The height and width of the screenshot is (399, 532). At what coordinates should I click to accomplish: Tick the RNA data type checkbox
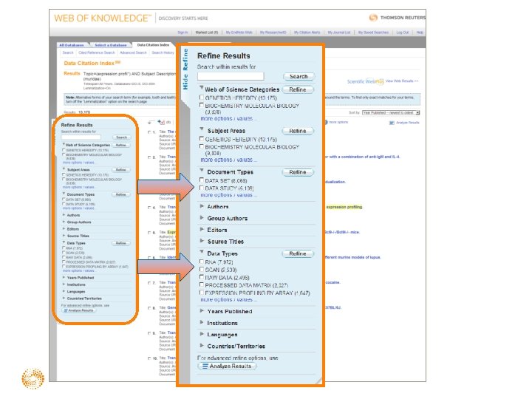pos(202,262)
